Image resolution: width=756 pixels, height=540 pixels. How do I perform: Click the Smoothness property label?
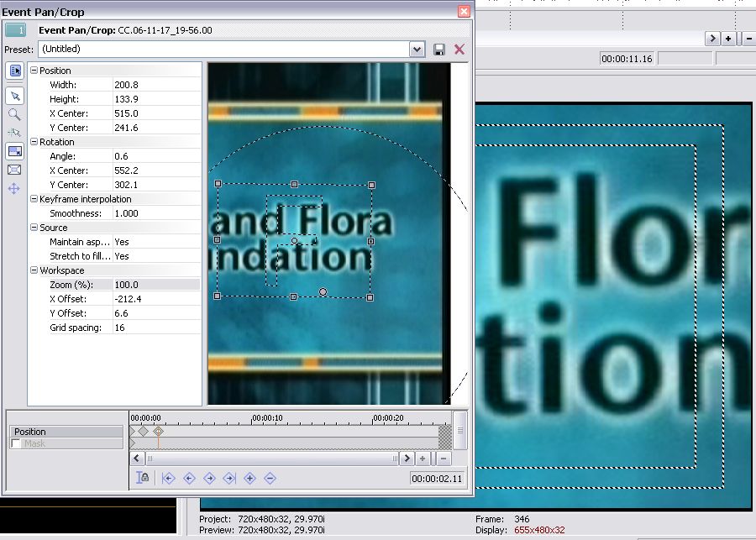(76, 213)
